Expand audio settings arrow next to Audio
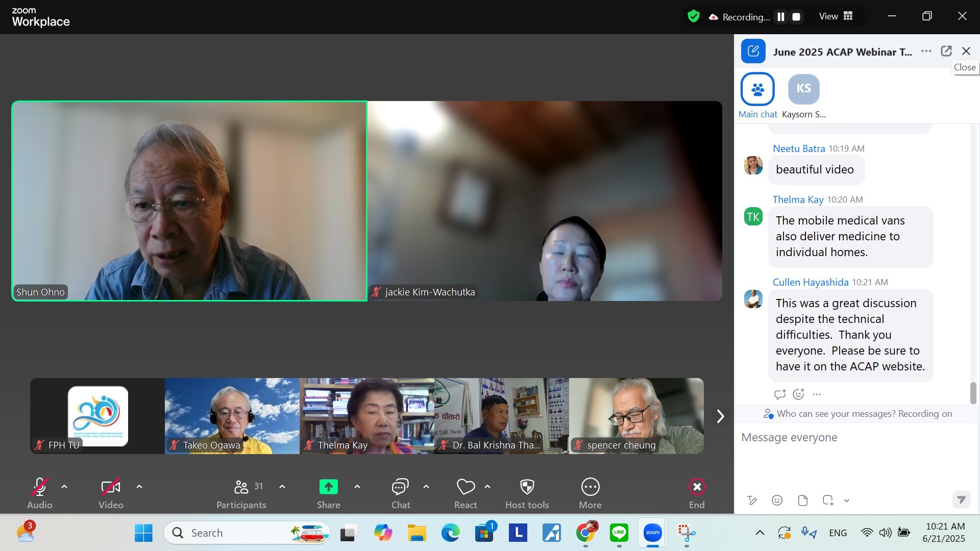The height and width of the screenshot is (551, 980). [64, 487]
